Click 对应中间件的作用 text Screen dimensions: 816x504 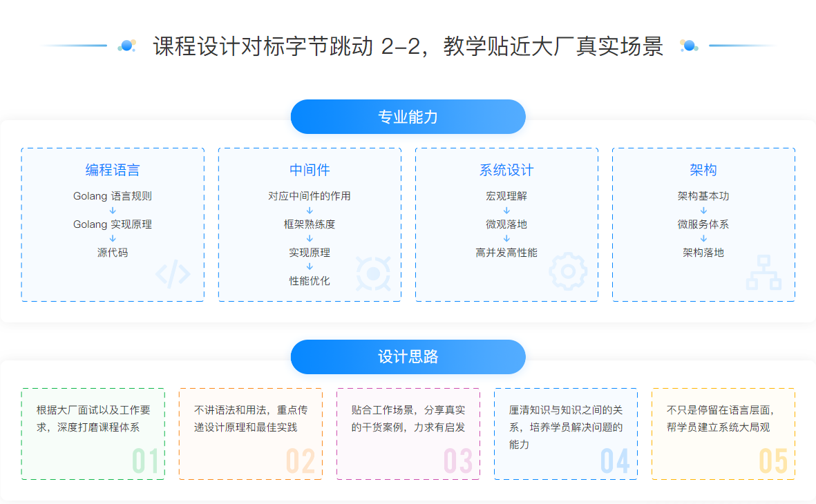click(x=310, y=196)
